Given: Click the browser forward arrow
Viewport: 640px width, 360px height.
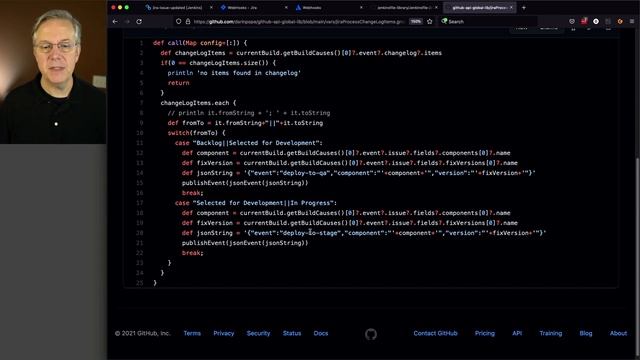Looking at the screenshot, I should [127, 21].
